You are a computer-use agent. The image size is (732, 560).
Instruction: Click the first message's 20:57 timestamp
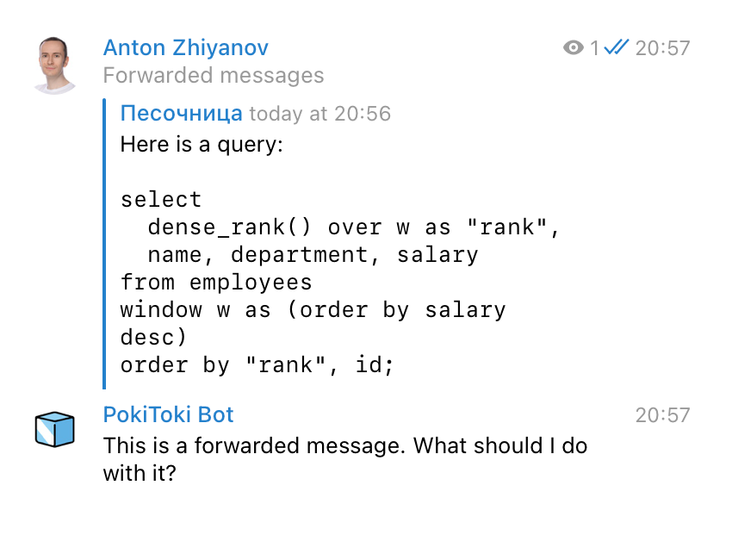(x=662, y=48)
